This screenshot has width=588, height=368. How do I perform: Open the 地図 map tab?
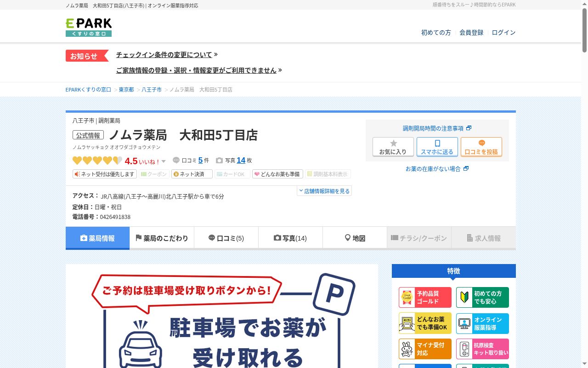point(355,238)
